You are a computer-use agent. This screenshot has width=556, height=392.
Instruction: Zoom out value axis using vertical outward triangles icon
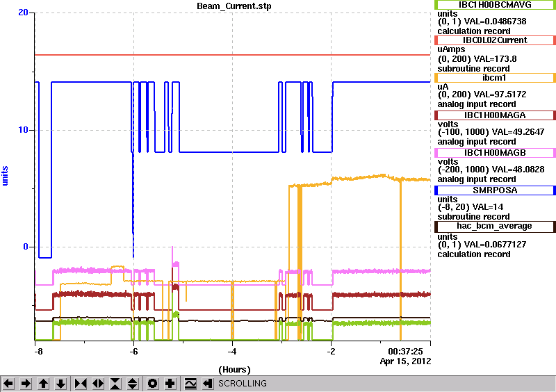(x=132, y=384)
